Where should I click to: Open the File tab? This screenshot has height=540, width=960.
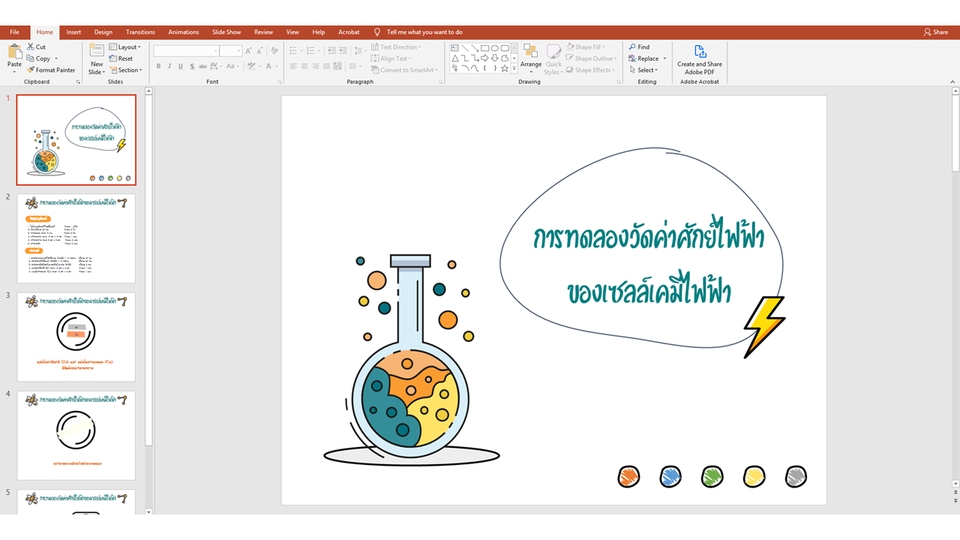coord(14,32)
